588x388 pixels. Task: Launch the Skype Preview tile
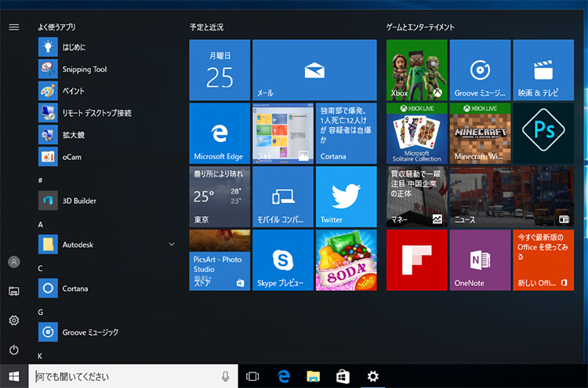tap(282, 259)
